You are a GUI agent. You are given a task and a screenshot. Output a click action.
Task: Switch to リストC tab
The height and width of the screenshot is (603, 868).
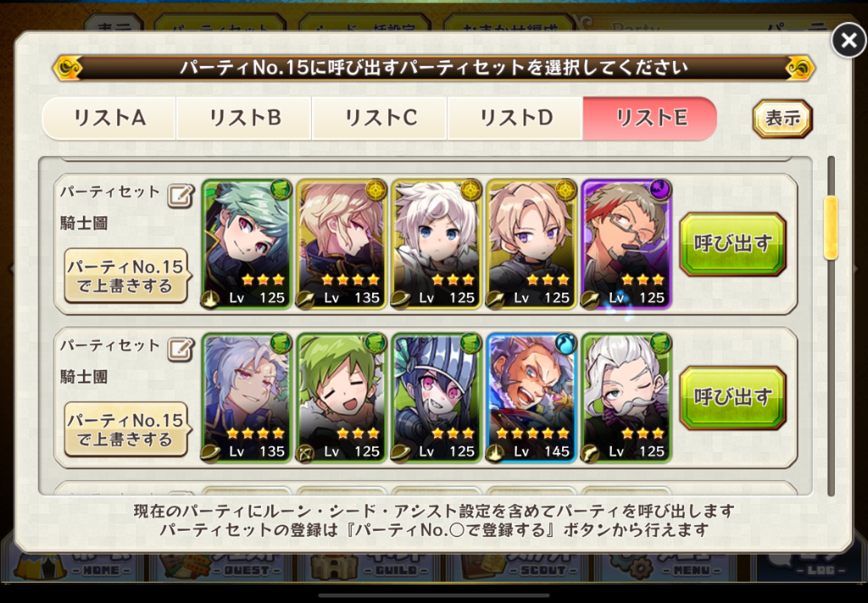pyautogui.click(x=380, y=118)
